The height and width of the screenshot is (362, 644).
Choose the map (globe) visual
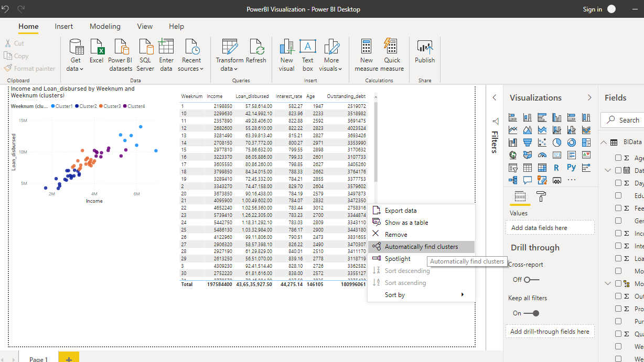pos(513,155)
